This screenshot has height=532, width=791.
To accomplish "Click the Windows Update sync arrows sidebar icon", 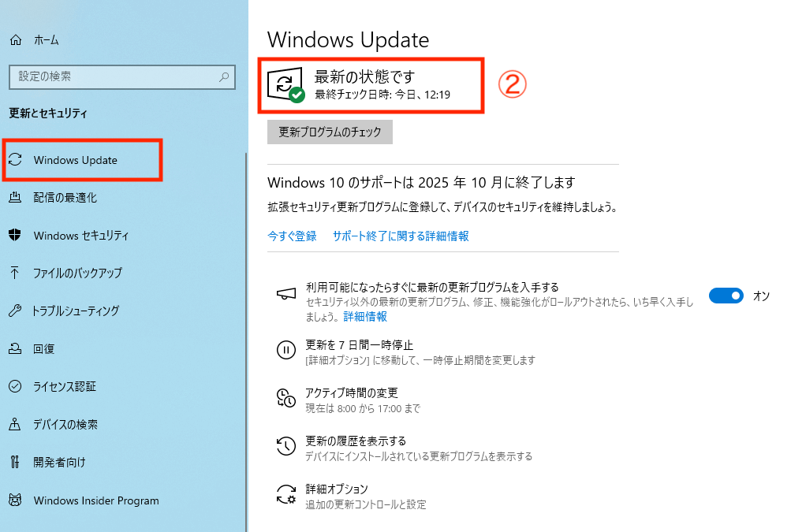I will click(x=15, y=160).
